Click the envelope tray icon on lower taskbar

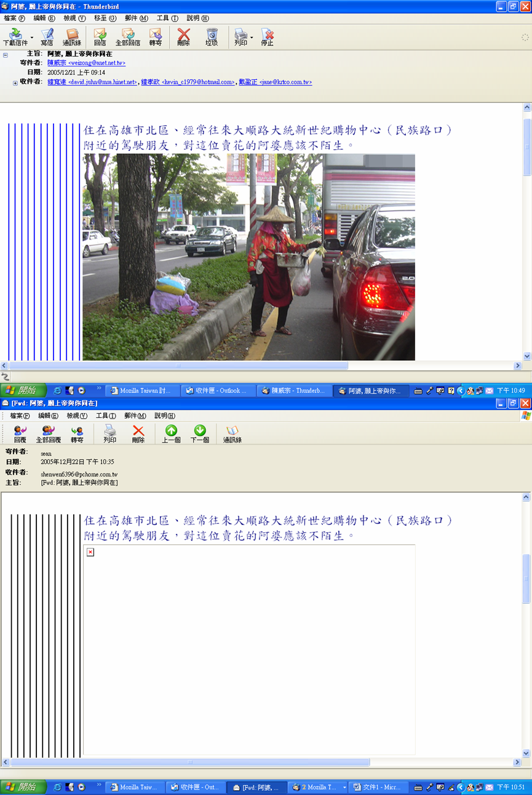point(490,787)
